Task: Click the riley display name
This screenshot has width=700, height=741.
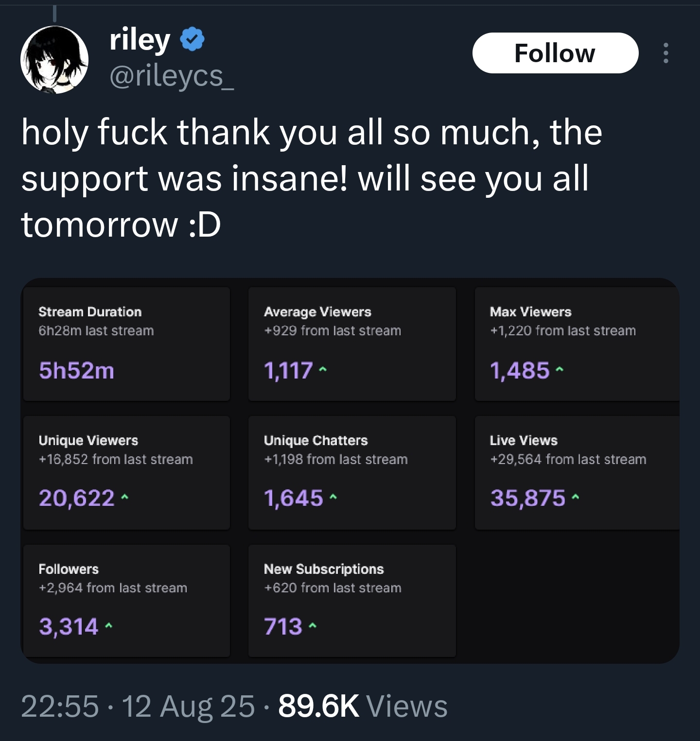Action: pos(140,40)
